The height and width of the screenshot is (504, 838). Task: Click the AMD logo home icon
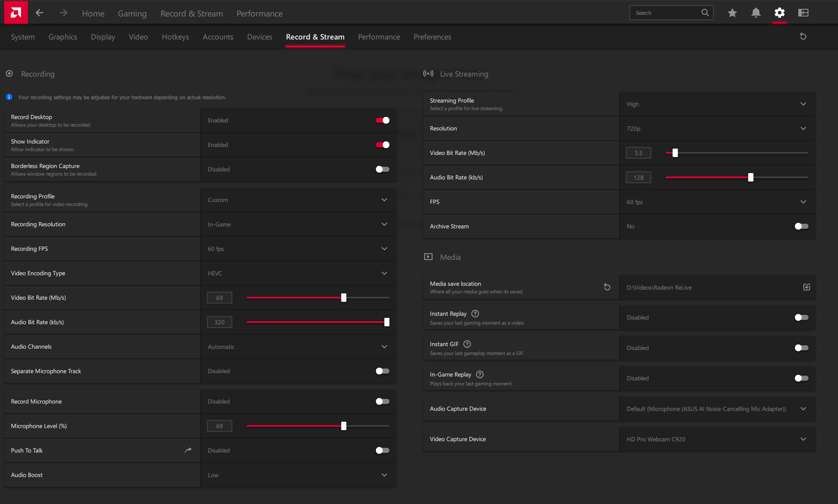pyautogui.click(x=16, y=13)
